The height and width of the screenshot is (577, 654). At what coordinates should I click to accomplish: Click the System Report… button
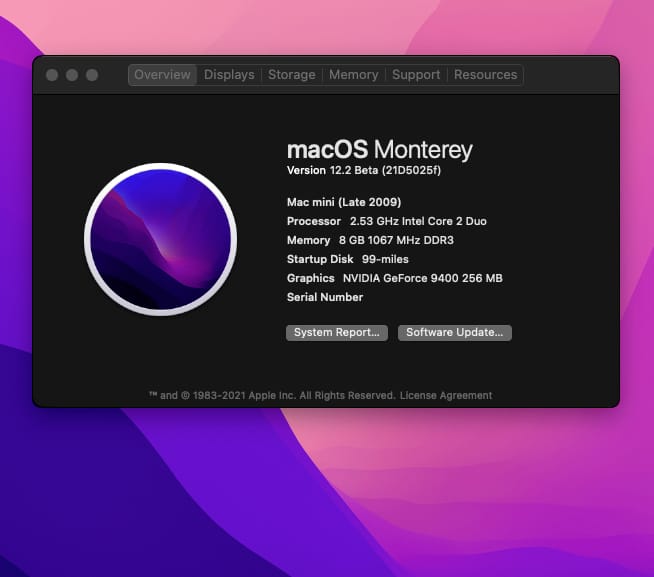[337, 333]
